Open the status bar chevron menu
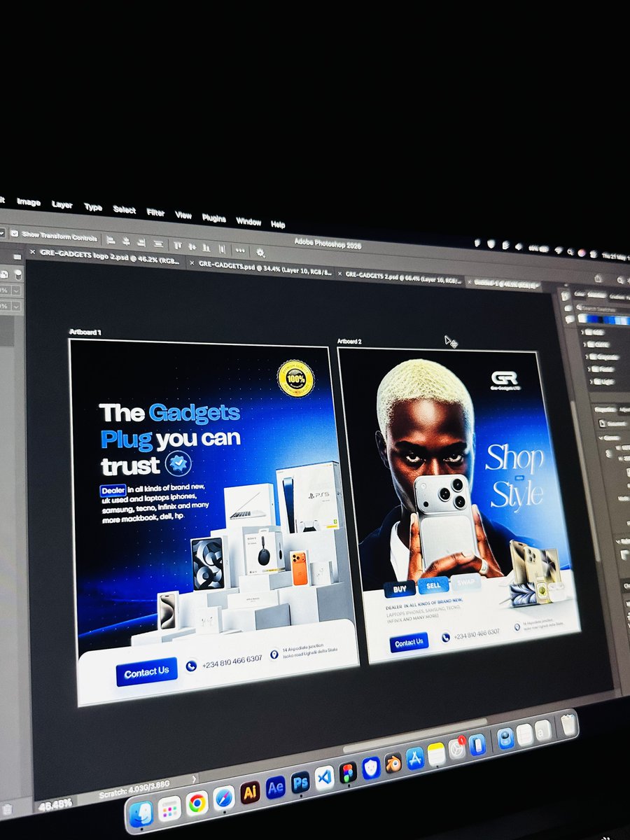Screen dimensions: 630x840 [x=195, y=778]
